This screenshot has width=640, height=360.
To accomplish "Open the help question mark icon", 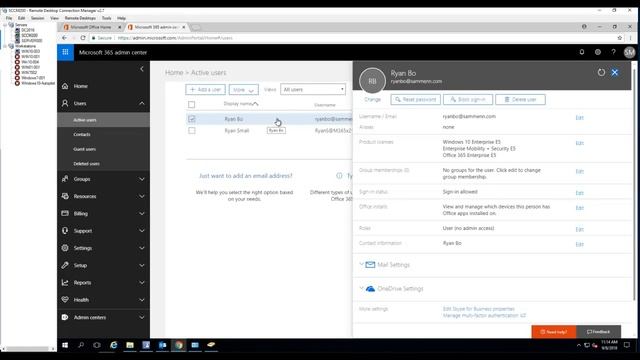I will 613,52.
